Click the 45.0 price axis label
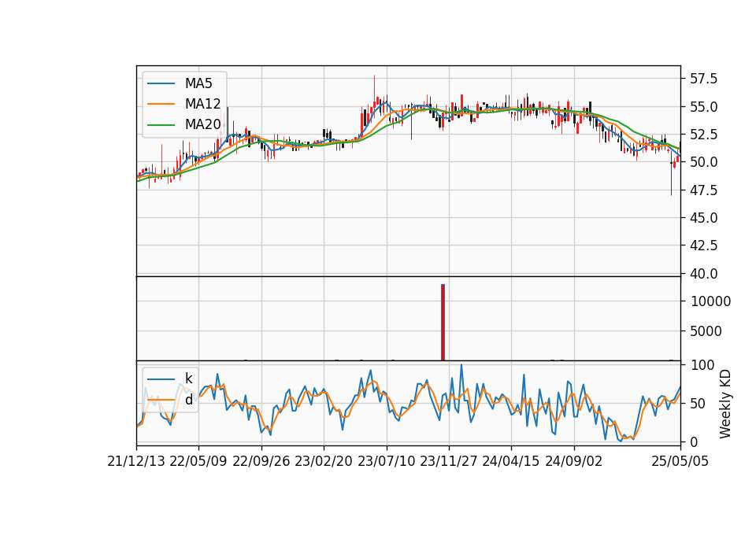 tap(703, 218)
